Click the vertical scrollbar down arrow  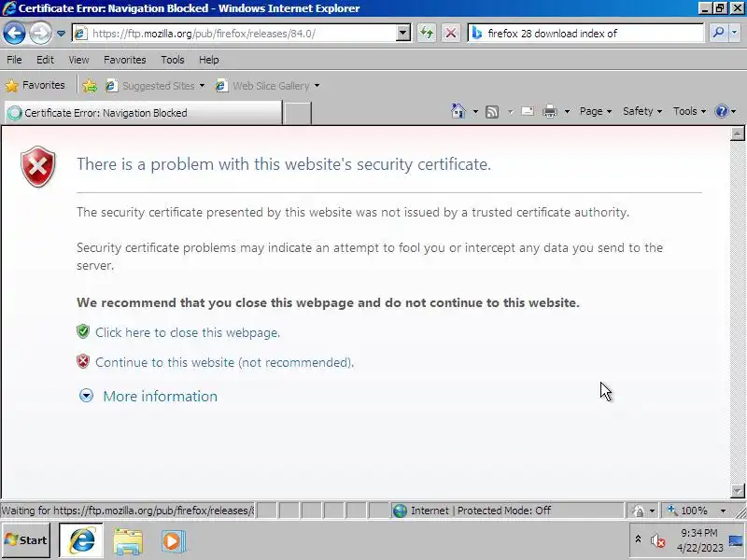(x=737, y=491)
